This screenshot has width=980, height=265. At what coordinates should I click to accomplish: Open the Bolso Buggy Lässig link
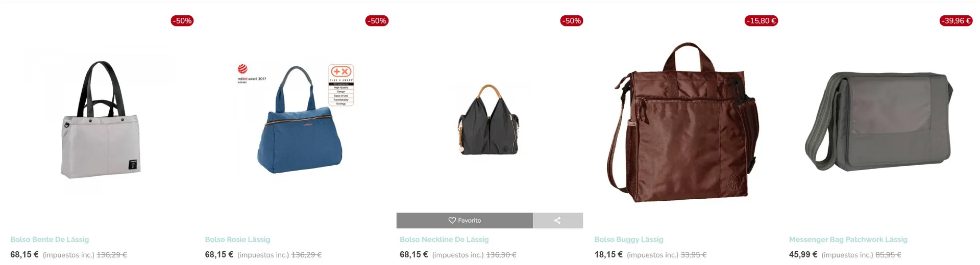tap(629, 240)
